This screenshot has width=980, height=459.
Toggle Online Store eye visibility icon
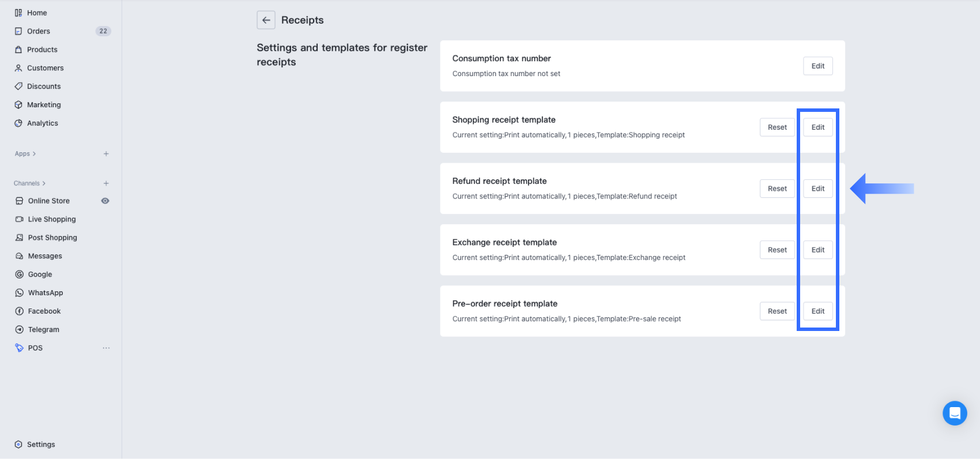tap(105, 201)
